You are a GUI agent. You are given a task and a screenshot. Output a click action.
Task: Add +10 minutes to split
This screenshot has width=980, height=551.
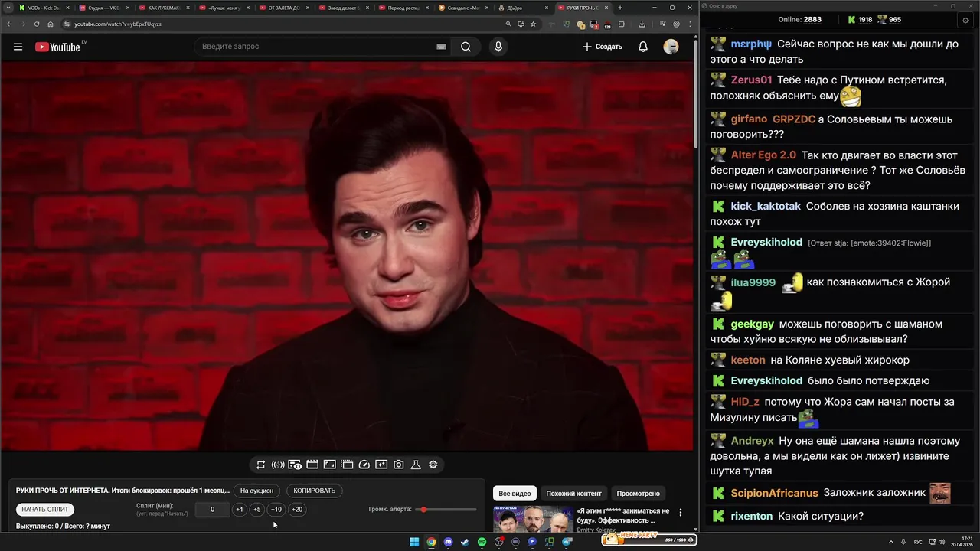click(276, 510)
